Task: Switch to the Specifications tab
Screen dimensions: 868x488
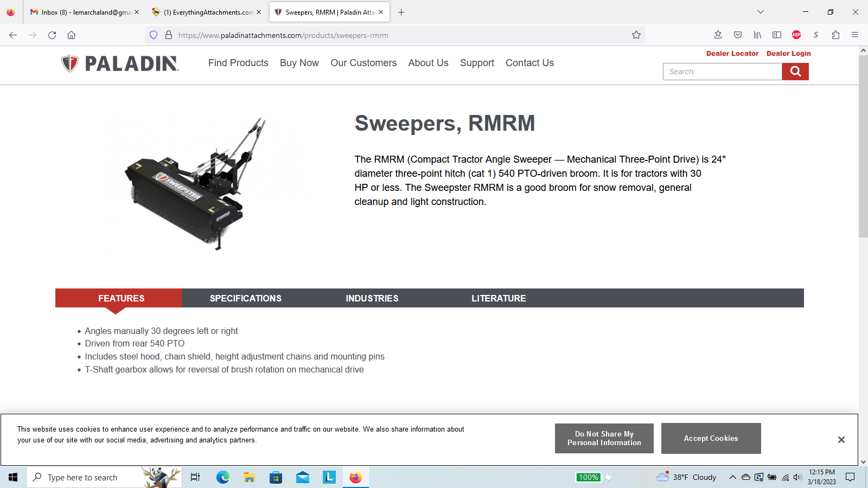Action: [245, 298]
